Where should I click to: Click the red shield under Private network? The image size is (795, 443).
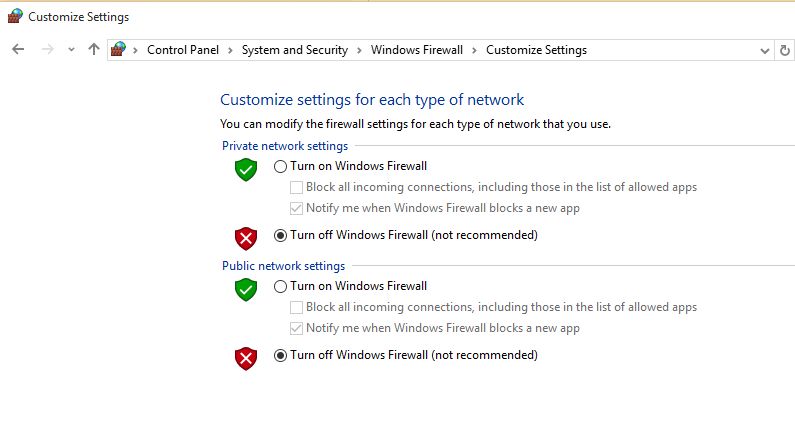tap(246, 237)
